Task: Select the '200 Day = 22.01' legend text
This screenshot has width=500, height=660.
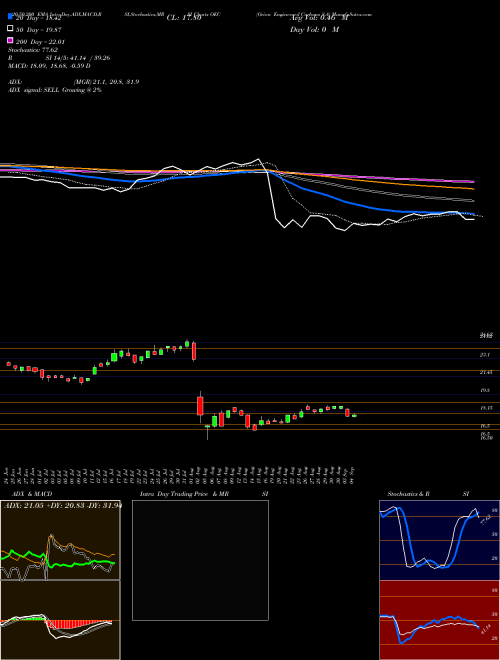Action: (40, 42)
